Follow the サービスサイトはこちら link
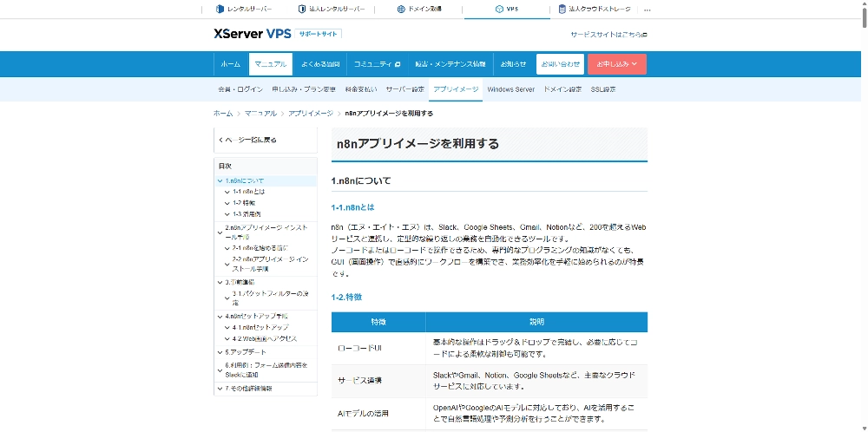 click(608, 35)
